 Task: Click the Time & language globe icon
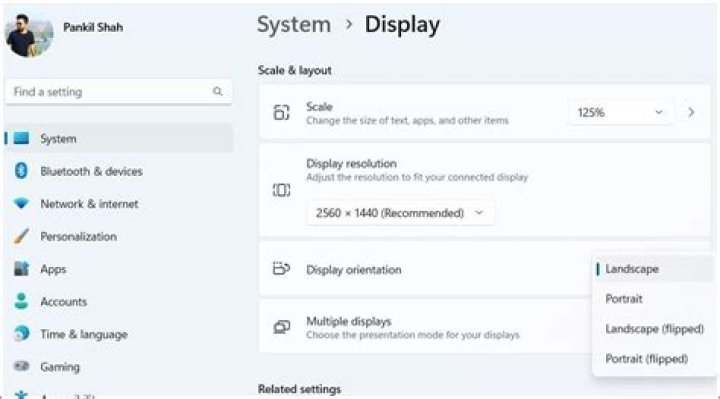22,333
